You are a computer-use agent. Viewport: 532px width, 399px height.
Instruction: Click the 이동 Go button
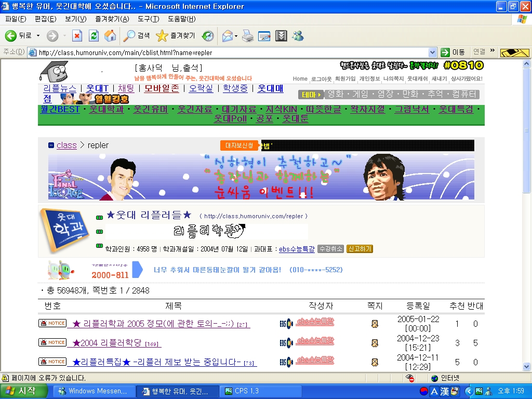pyautogui.click(x=453, y=52)
